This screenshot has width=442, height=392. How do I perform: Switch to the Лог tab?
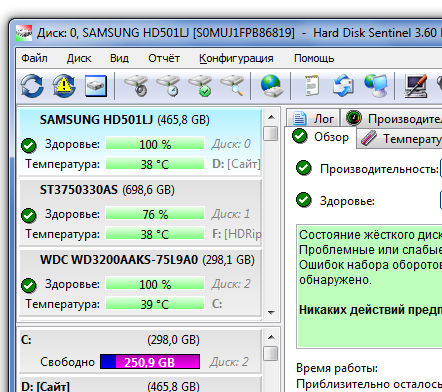coord(313,118)
